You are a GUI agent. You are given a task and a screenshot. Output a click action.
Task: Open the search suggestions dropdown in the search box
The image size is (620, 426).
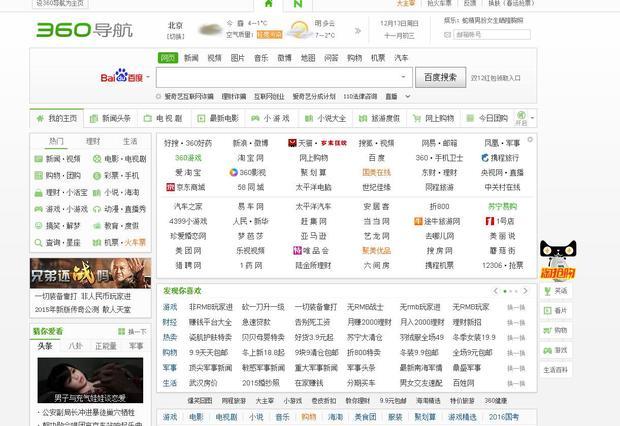(x=403, y=77)
